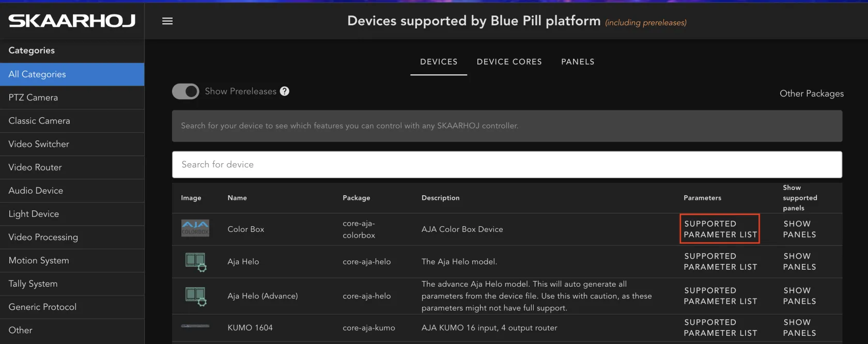Click the Aja Helo device image
This screenshot has width=868, height=344.
[x=196, y=262]
